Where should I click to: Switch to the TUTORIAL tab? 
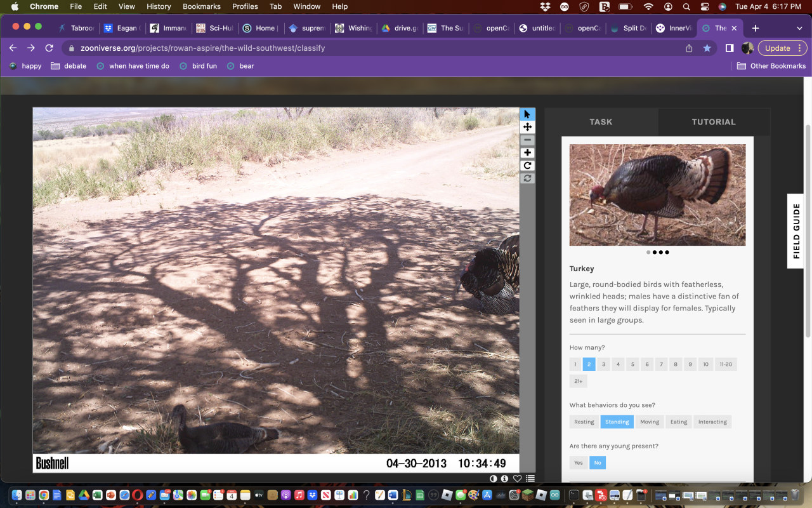(714, 122)
